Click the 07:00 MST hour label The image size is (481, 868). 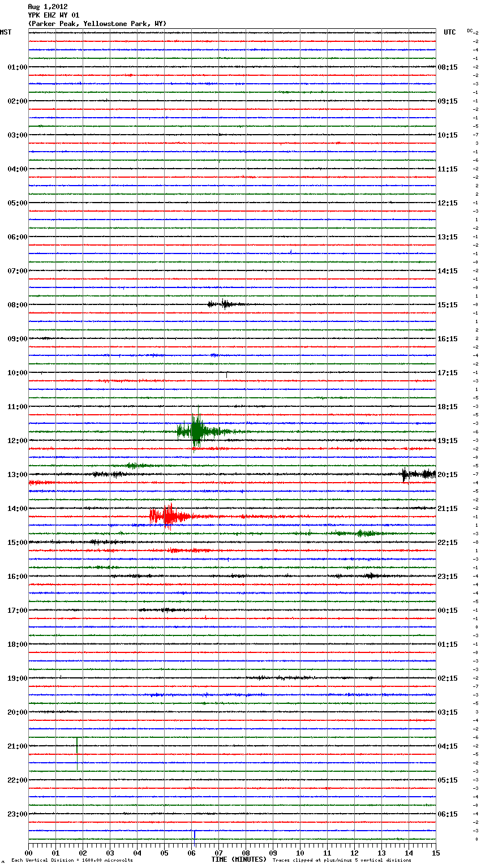tap(17, 271)
